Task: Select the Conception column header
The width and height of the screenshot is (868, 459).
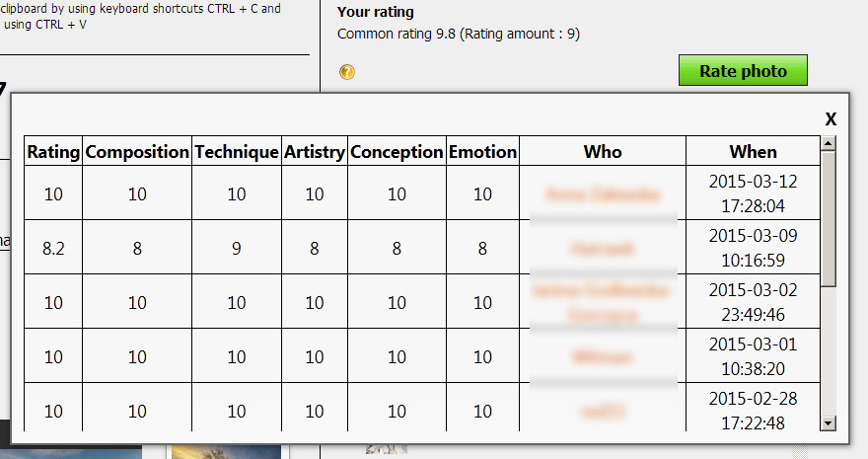Action: [397, 152]
